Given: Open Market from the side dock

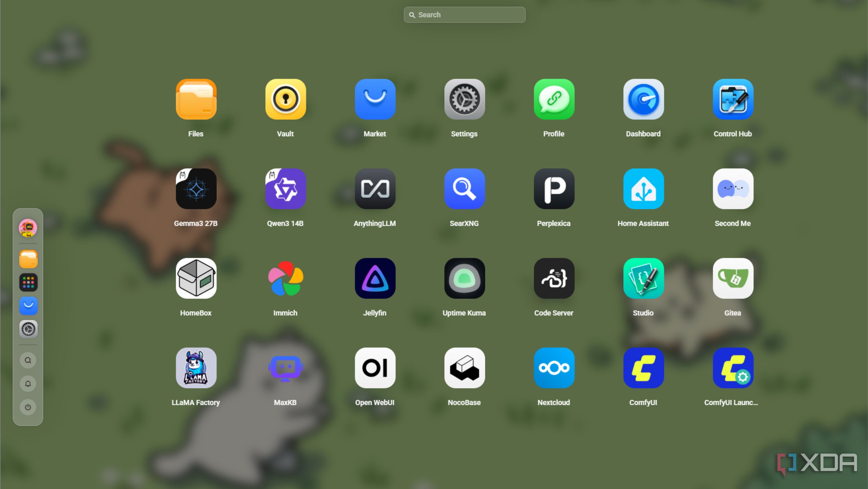Looking at the screenshot, I should pyautogui.click(x=28, y=306).
